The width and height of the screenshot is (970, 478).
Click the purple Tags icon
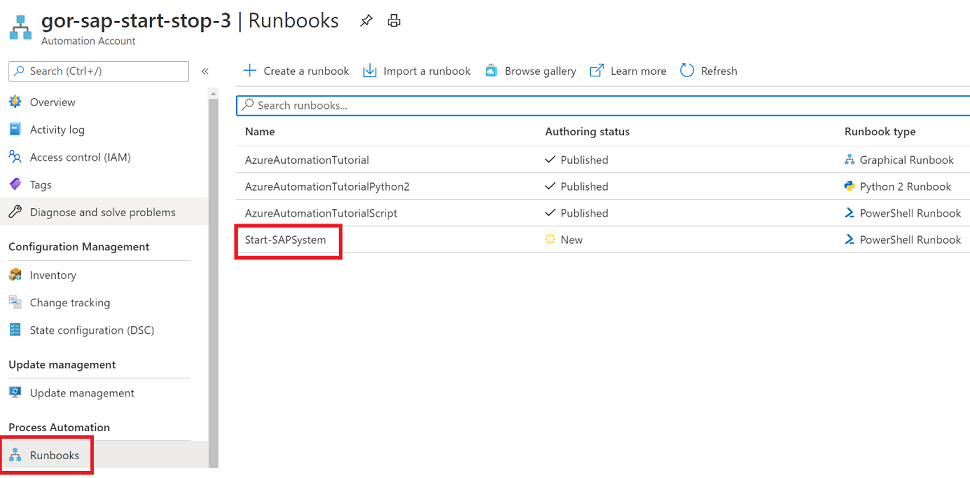click(x=15, y=185)
